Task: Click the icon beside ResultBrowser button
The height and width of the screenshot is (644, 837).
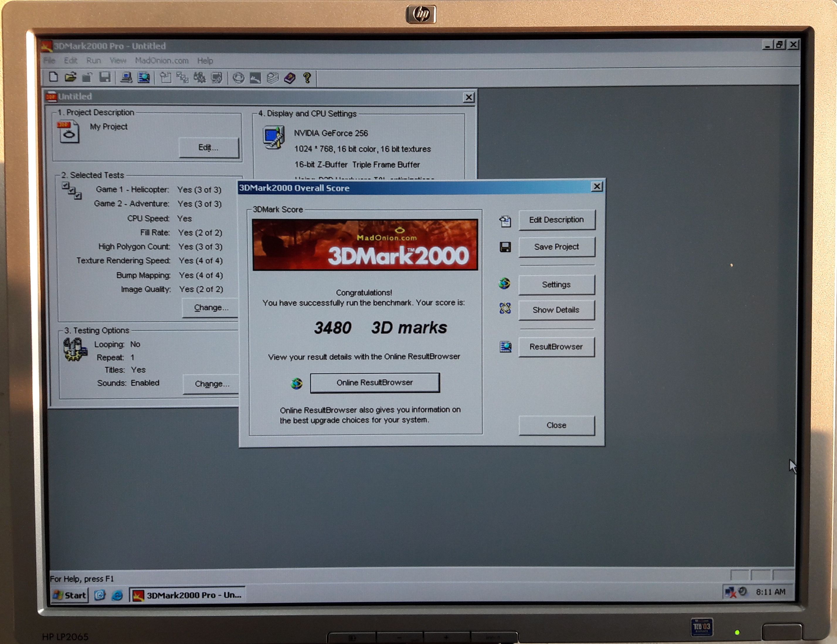Action: pyautogui.click(x=505, y=347)
